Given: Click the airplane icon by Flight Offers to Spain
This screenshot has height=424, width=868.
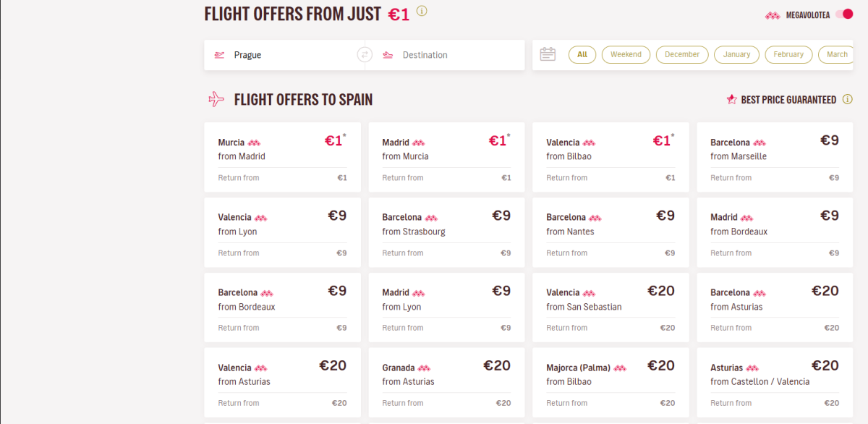Looking at the screenshot, I should (216, 99).
